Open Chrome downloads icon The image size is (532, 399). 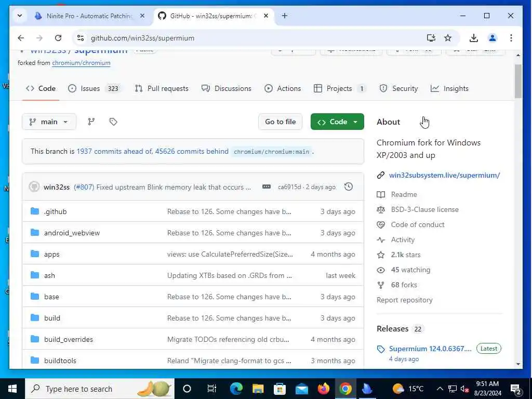pyautogui.click(x=474, y=38)
